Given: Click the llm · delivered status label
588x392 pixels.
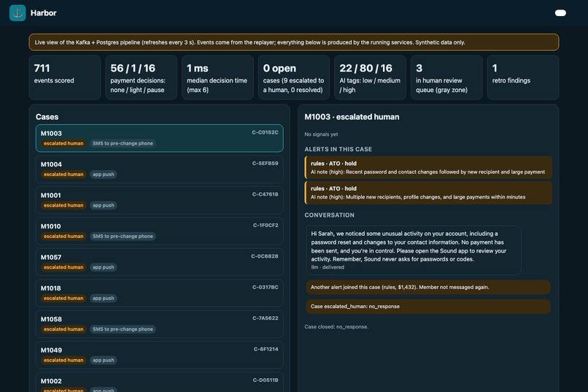Looking at the screenshot, I should (328, 267).
